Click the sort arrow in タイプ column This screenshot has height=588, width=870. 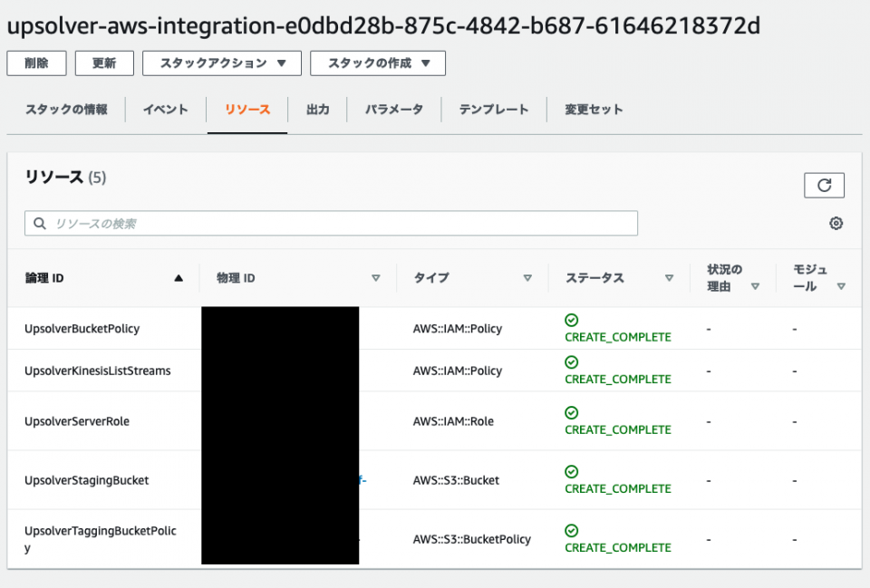click(x=527, y=278)
